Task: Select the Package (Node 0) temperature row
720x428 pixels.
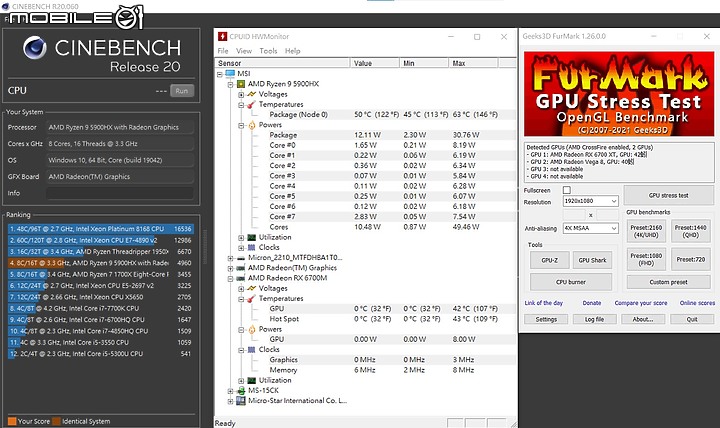Action: pos(366,115)
